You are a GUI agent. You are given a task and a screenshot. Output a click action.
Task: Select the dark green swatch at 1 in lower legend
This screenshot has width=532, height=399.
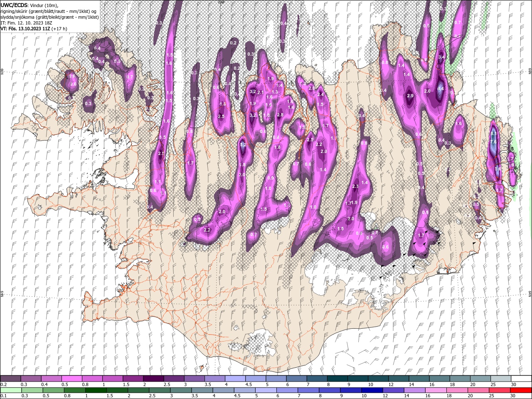96,390
